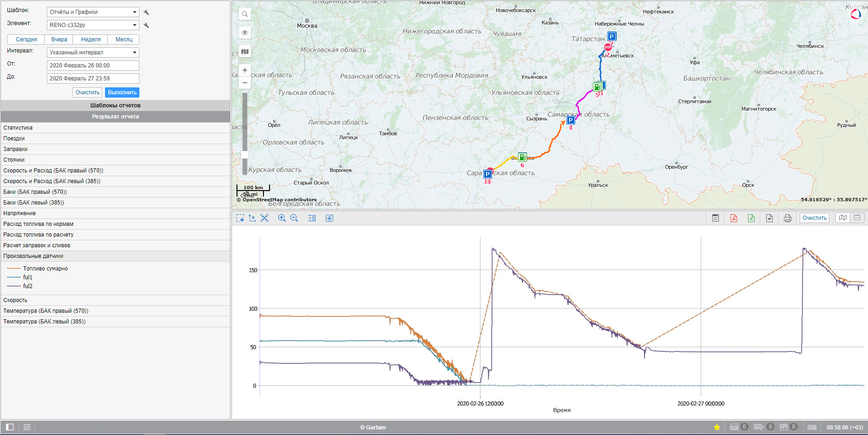Click the yellow star icon
The image size is (868, 435).
pos(717,427)
